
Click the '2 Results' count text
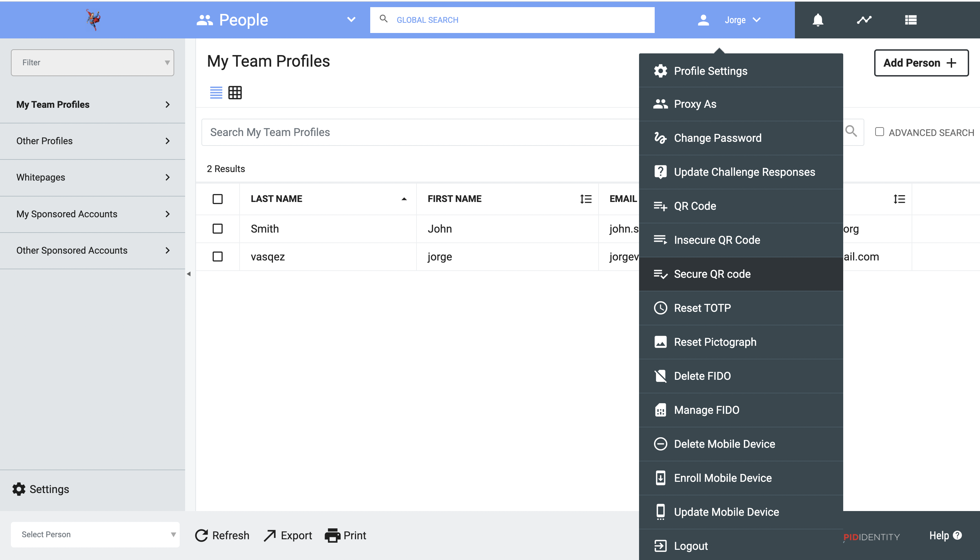pos(226,169)
